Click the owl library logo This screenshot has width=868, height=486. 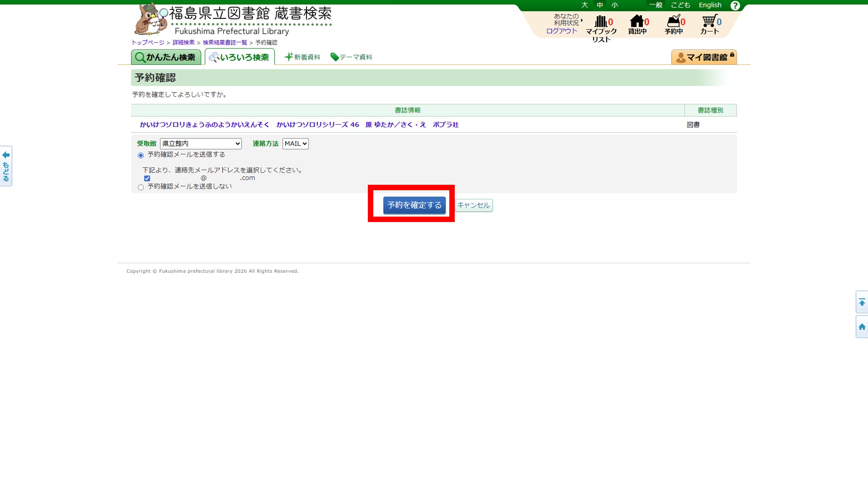tap(151, 19)
